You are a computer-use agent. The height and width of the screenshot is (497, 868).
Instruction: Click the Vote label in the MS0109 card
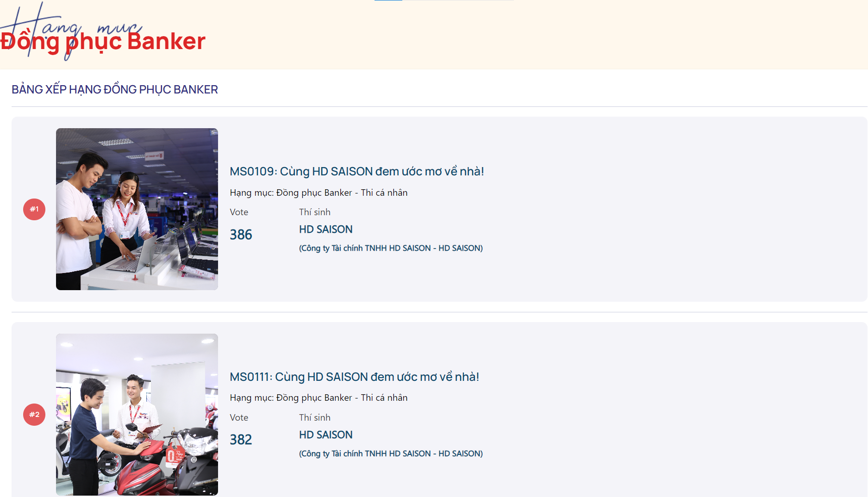click(x=239, y=212)
